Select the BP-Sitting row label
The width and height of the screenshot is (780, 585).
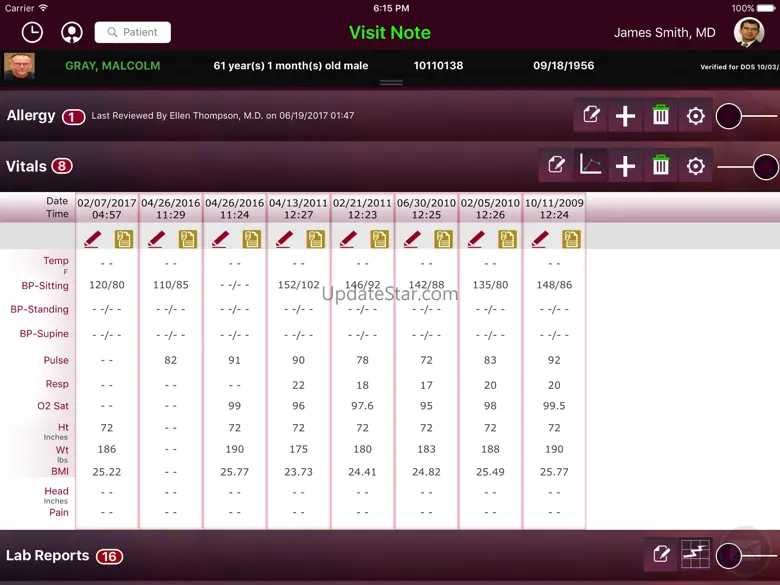[45, 286]
